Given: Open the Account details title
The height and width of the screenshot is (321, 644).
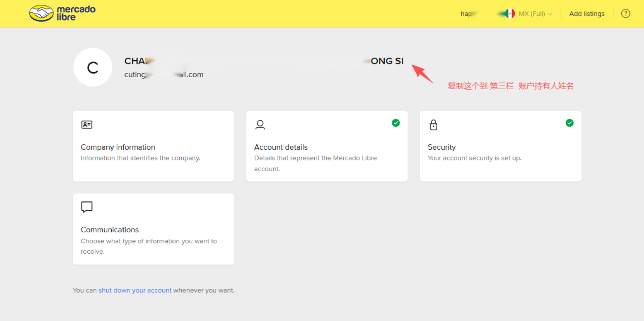Looking at the screenshot, I should coord(281,147).
